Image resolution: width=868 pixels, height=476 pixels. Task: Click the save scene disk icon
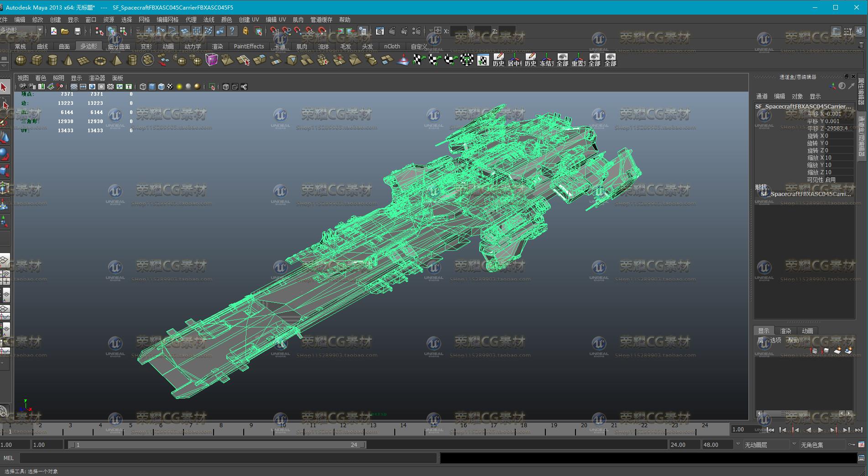pyautogui.click(x=77, y=31)
